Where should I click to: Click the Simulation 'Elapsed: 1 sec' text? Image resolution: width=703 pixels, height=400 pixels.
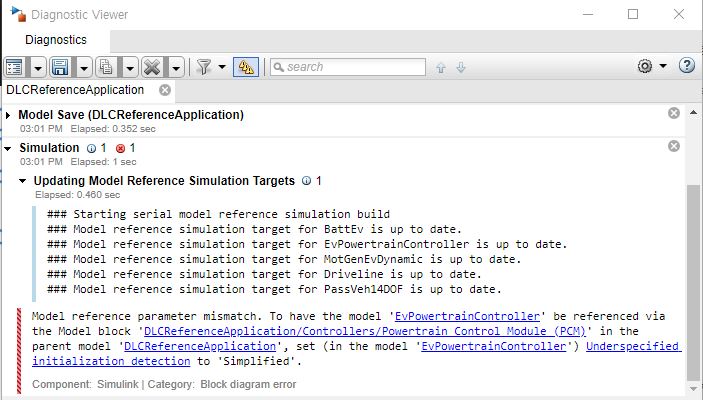[x=104, y=162]
